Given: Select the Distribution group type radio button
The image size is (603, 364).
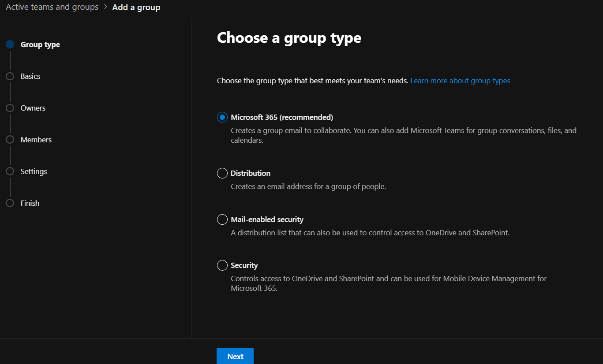Looking at the screenshot, I should tap(222, 173).
